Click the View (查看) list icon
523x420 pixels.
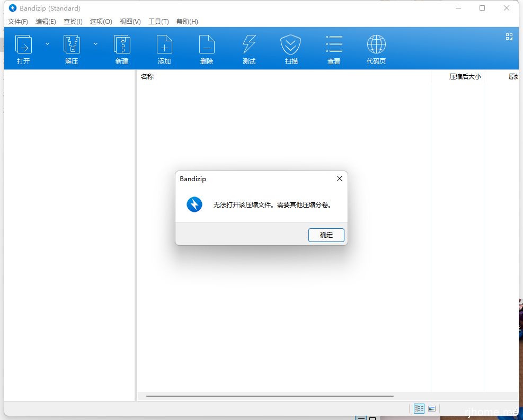coord(334,45)
